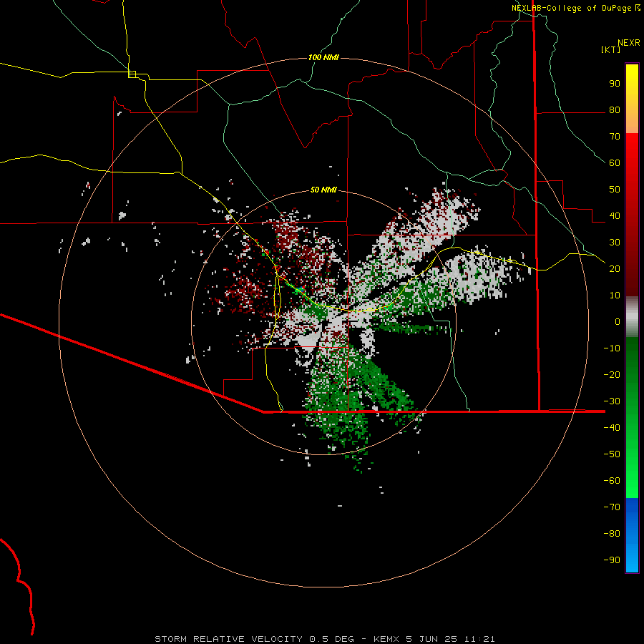
Task: Click the 10 value on the velocity scale
Action: [x=615, y=296]
